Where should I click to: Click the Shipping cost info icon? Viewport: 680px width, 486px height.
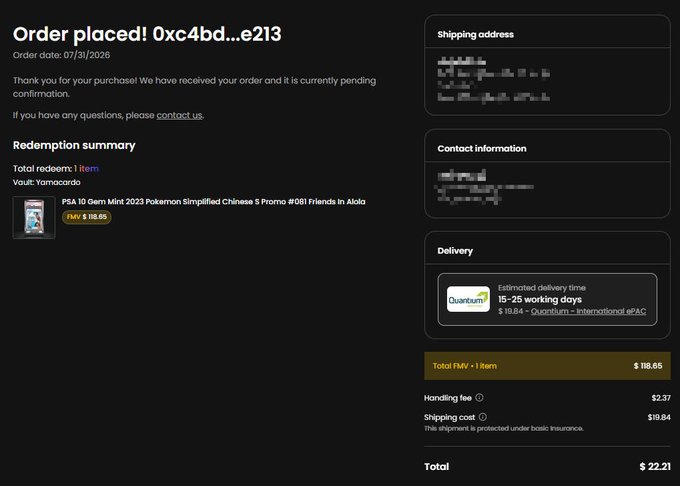pyautogui.click(x=483, y=417)
